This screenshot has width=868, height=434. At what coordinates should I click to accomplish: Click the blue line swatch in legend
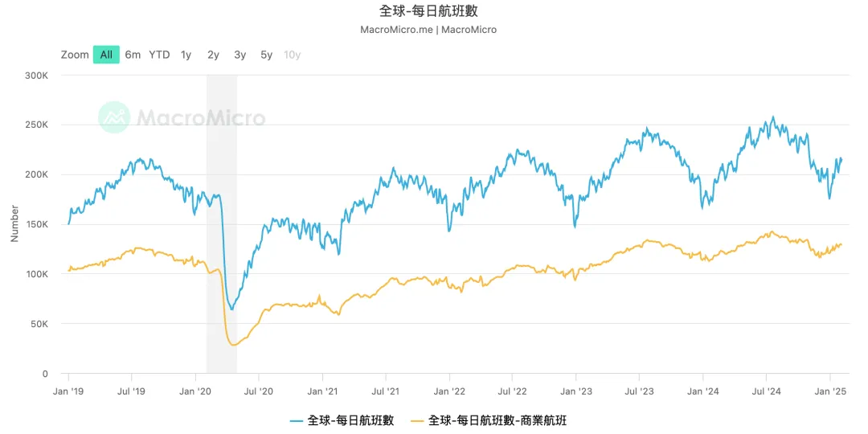pos(296,420)
